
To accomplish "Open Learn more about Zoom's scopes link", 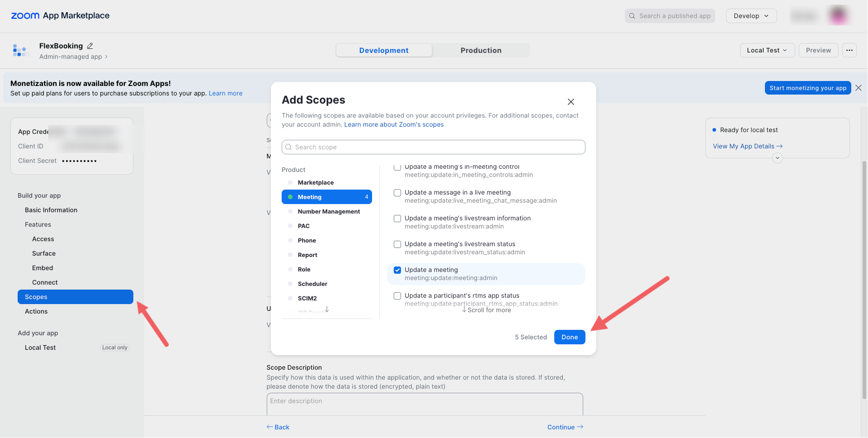I will (394, 124).
